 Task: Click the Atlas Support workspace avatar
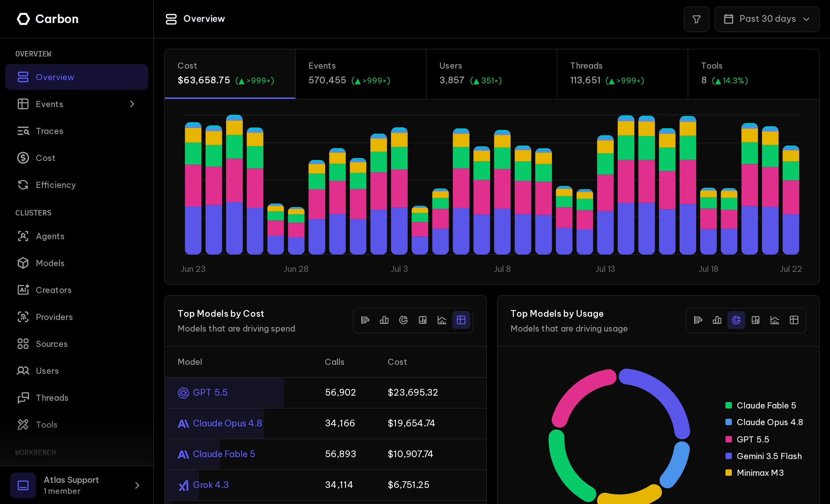(23, 485)
